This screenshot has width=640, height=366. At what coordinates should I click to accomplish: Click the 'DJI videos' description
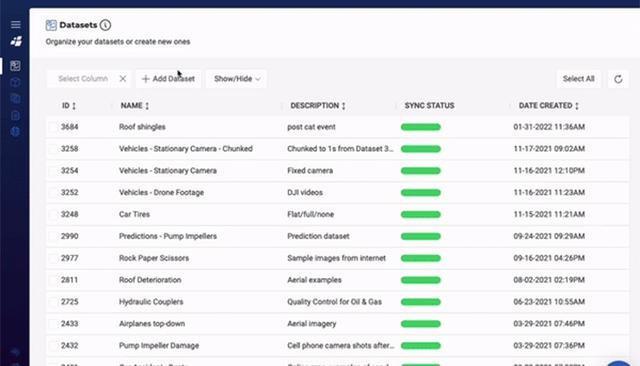point(305,193)
